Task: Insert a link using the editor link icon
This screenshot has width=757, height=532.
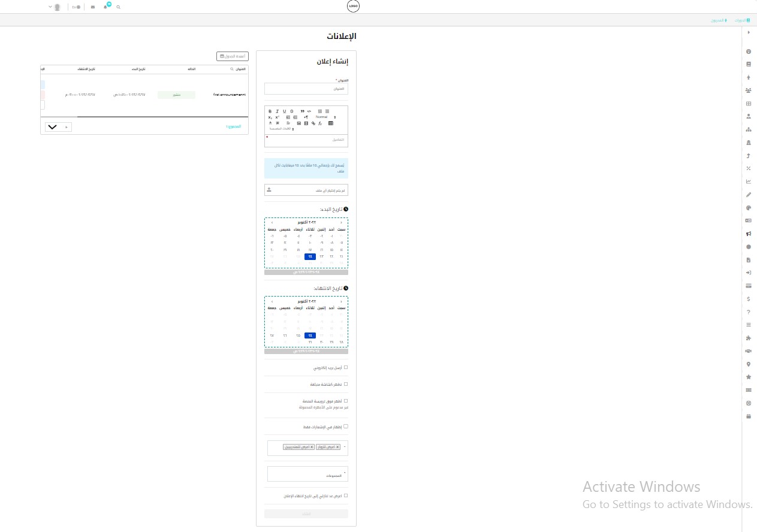Action: tap(313, 123)
